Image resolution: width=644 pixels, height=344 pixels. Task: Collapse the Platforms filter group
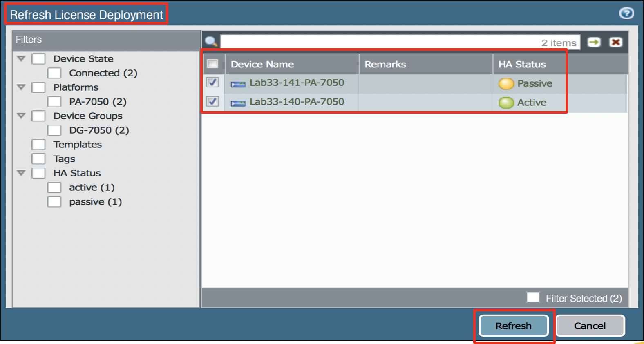[21, 87]
